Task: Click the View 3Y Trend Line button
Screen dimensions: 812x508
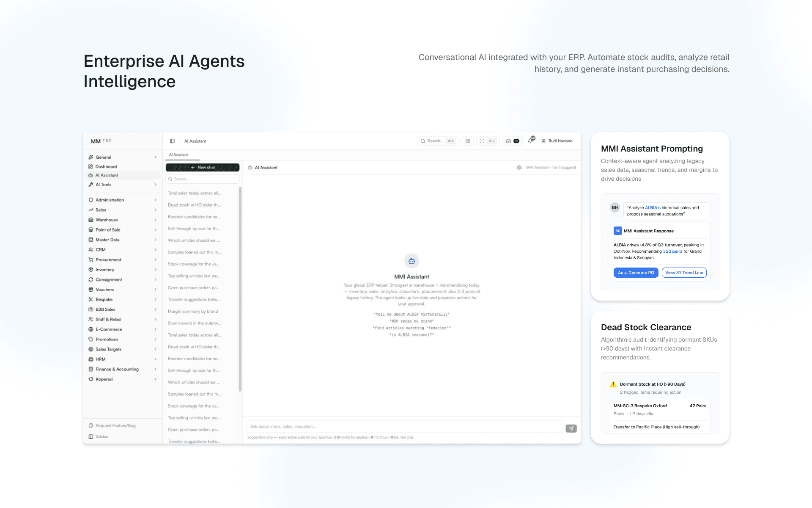Action: [x=684, y=273]
